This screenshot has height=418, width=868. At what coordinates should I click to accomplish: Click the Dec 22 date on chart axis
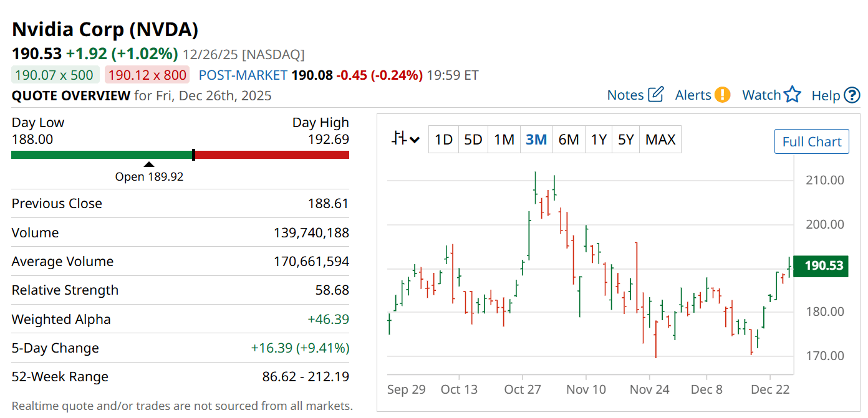point(770,390)
